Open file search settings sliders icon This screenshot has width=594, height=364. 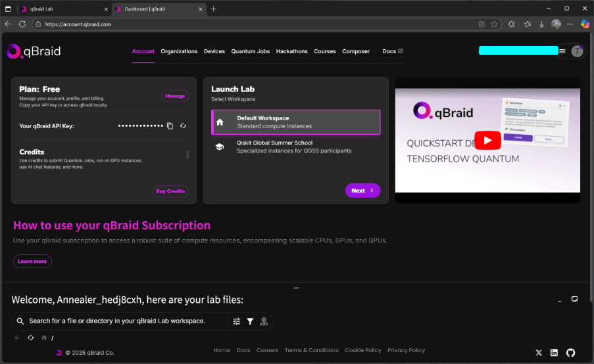point(236,321)
